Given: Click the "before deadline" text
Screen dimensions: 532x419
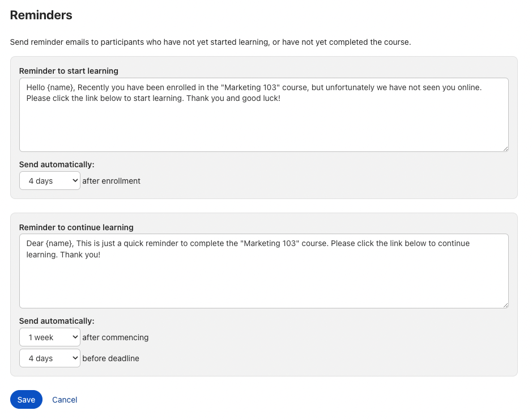Looking at the screenshot, I should tap(110, 358).
